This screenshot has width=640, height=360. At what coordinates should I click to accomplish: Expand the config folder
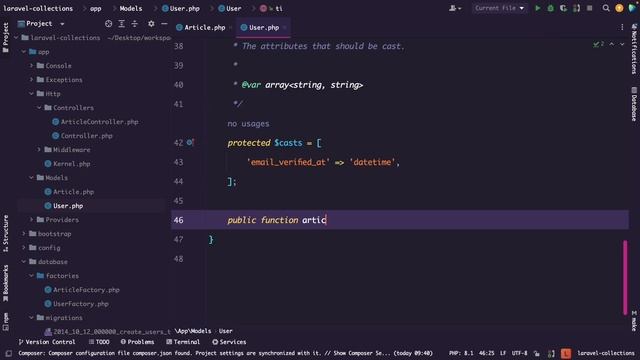click(24, 248)
